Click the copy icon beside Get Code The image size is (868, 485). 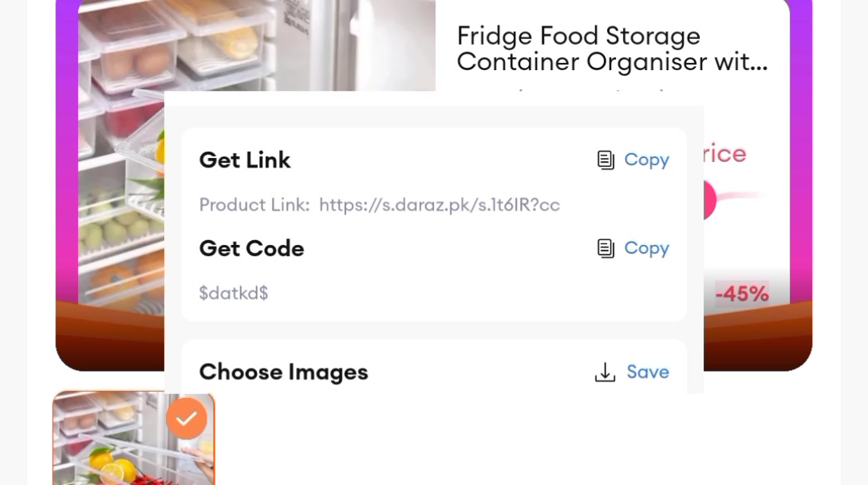tap(606, 249)
